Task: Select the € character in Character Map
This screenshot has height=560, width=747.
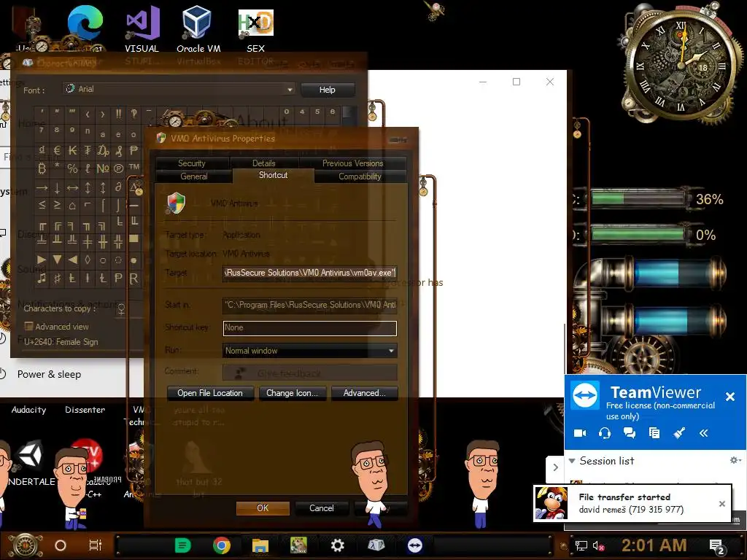Action: (57, 150)
